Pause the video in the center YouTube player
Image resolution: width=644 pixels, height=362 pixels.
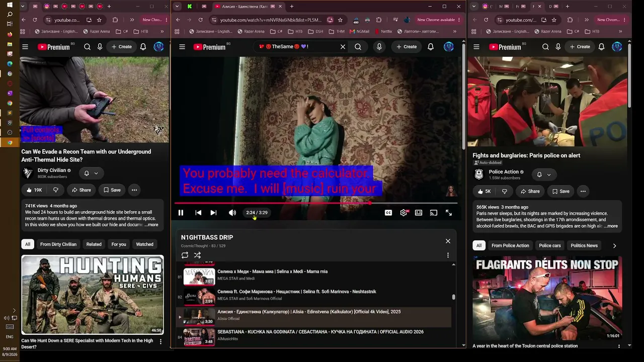coord(181,213)
